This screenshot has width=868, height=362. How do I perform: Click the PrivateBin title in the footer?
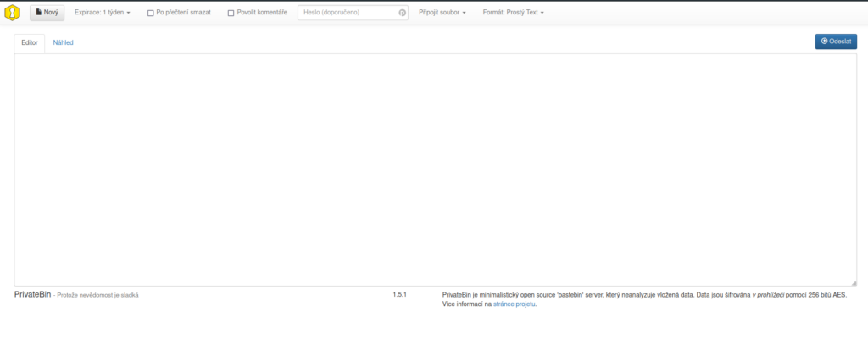32,294
